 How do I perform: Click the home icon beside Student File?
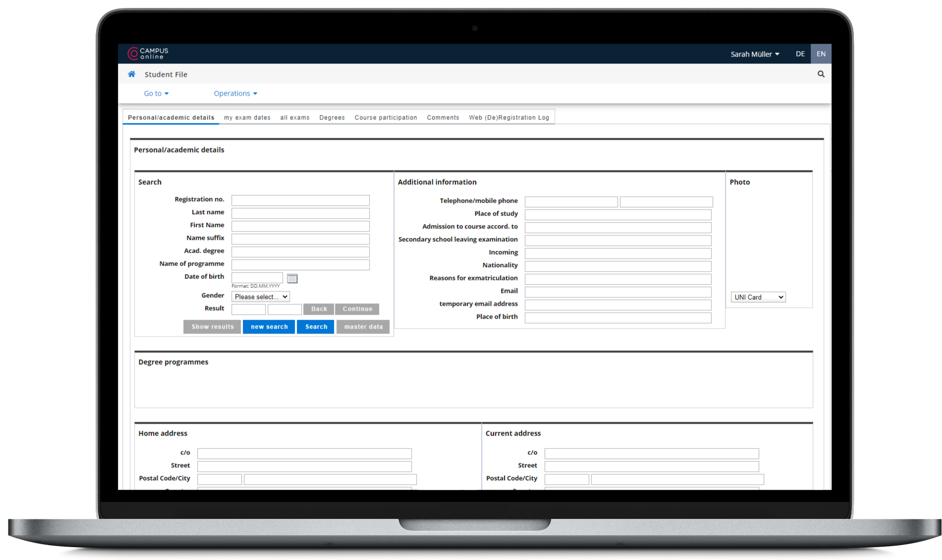(131, 74)
